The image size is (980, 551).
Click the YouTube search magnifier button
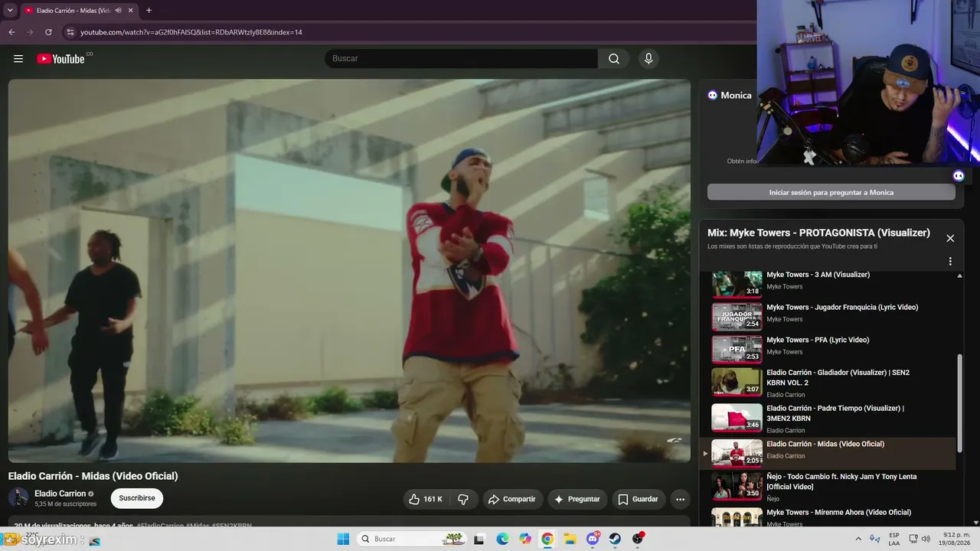[x=614, y=59]
